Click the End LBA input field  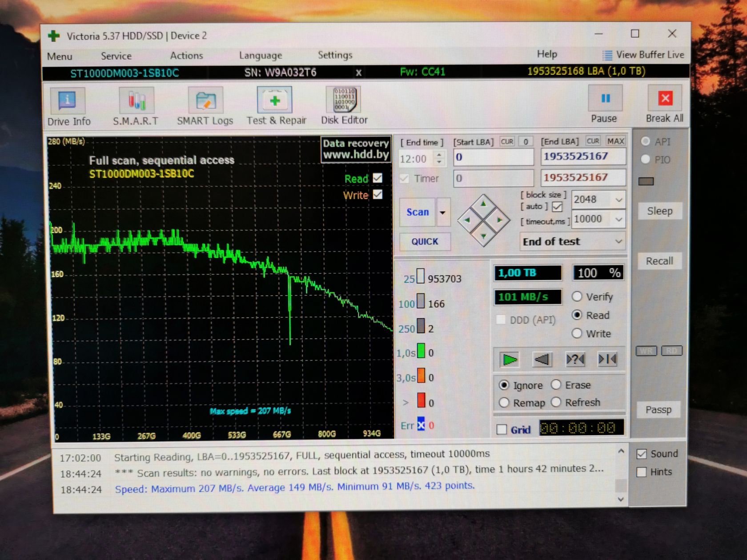(583, 156)
